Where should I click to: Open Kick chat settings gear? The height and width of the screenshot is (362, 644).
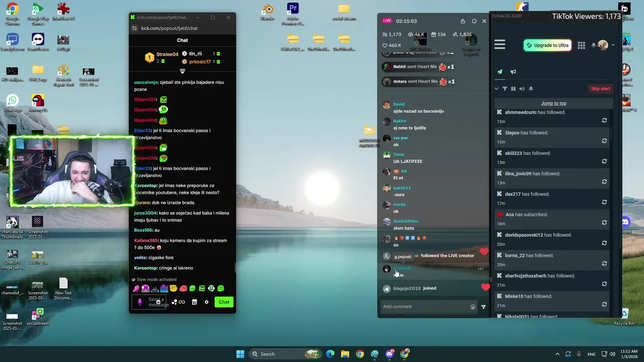[206, 302]
